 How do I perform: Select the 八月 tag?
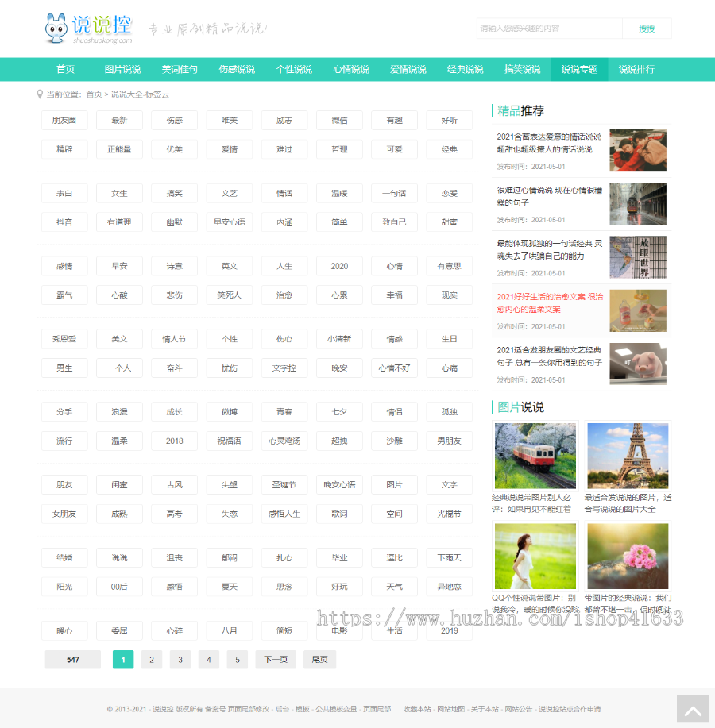(230, 630)
